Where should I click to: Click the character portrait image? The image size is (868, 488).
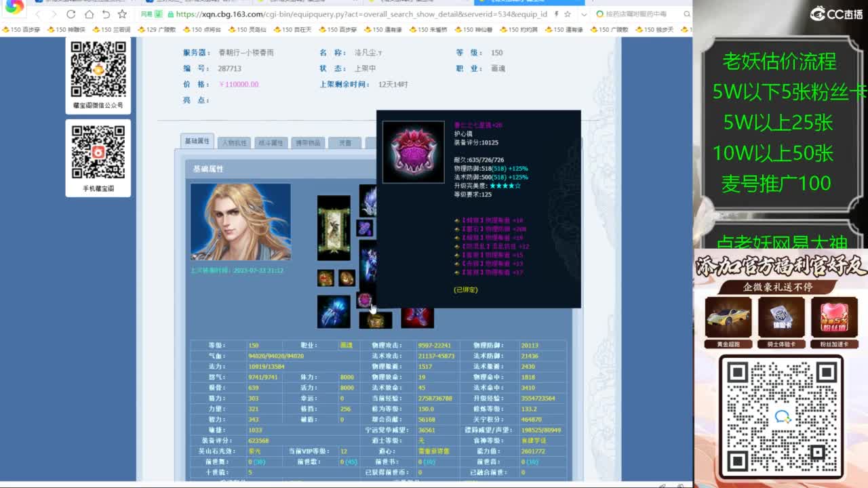(241, 222)
